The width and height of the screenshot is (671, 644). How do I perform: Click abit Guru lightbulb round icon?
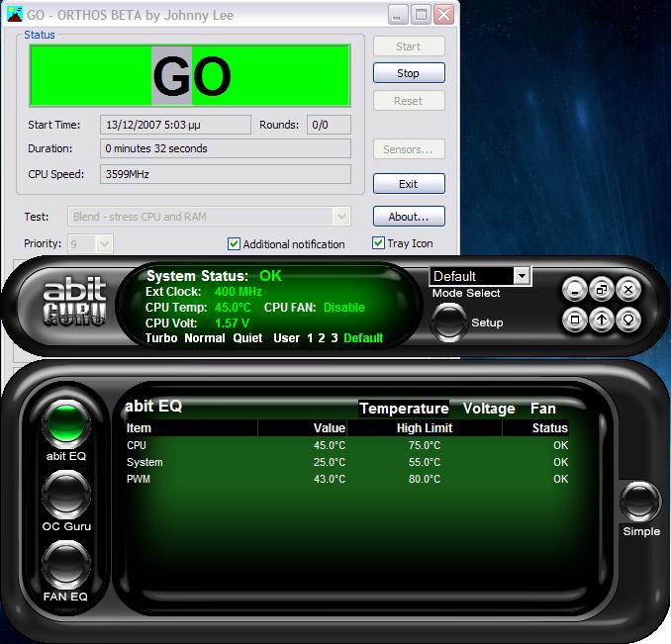point(628,320)
